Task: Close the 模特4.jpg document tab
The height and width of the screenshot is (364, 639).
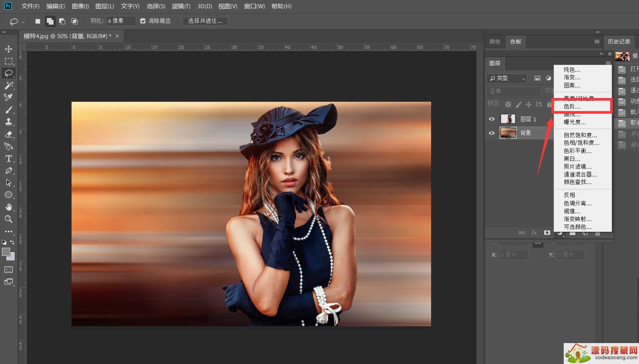Action: [x=117, y=36]
